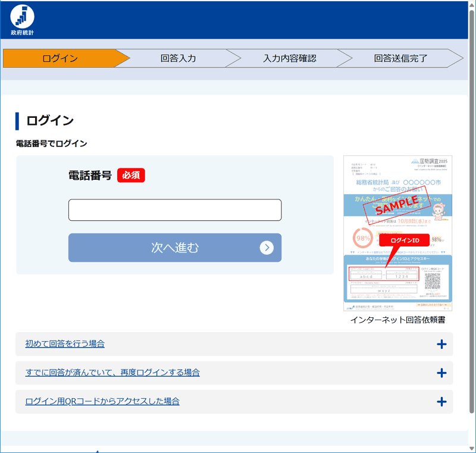Click plus icon on the すでに回答が済んでいて row
This screenshot has width=476, height=453.
[x=441, y=373]
